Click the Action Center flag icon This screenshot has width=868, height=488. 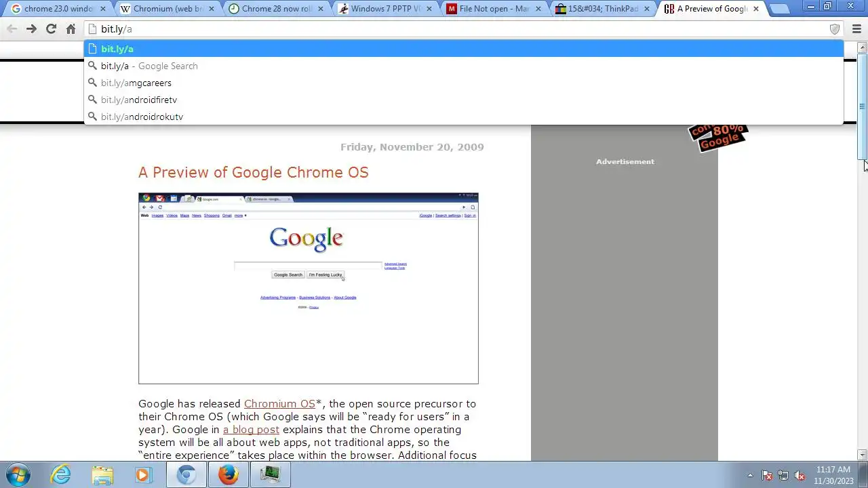click(x=767, y=475)
